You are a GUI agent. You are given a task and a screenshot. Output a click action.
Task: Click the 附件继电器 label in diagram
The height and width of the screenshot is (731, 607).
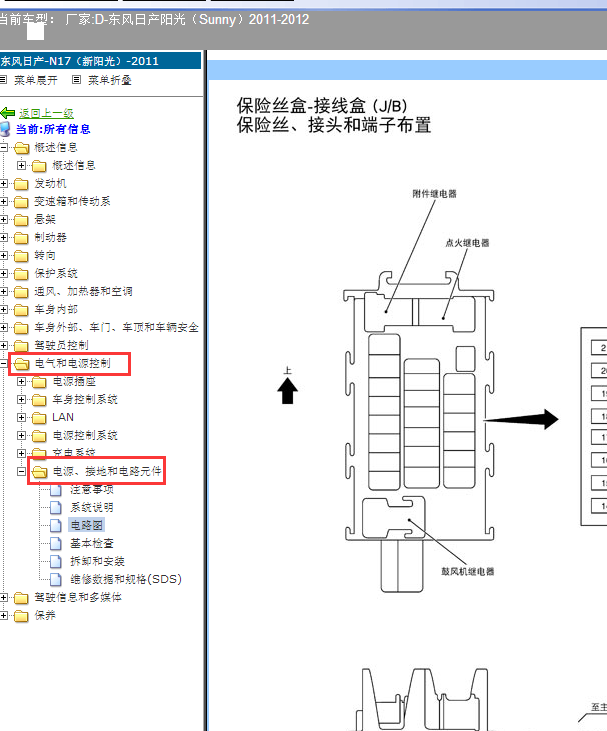435,194
